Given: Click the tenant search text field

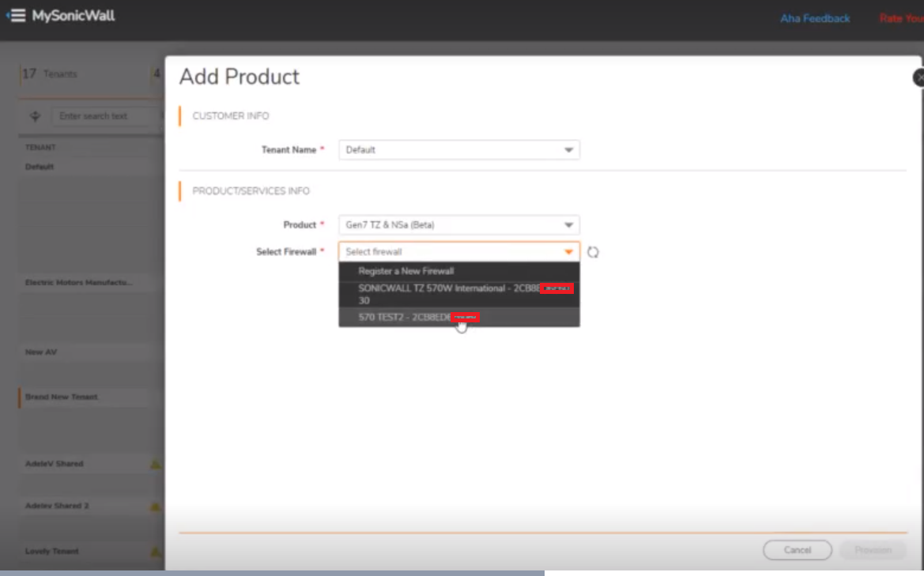Looking at the screenshot, I should click(x=103, y=116).
